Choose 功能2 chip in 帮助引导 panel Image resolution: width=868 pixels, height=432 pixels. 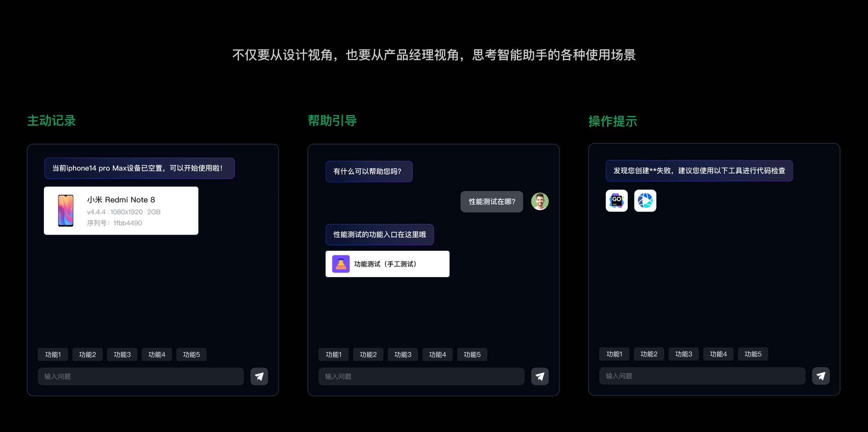tap(368, 355)
